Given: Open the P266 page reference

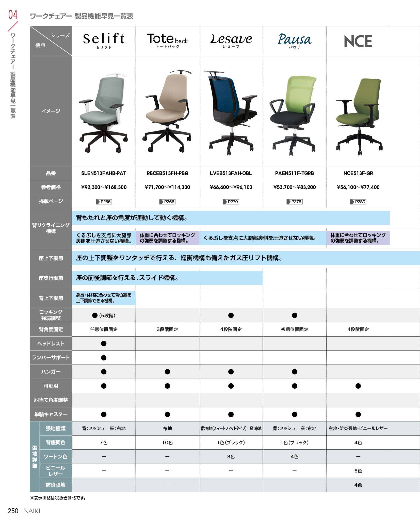Looking at the screenshot, I should [167, 202].
